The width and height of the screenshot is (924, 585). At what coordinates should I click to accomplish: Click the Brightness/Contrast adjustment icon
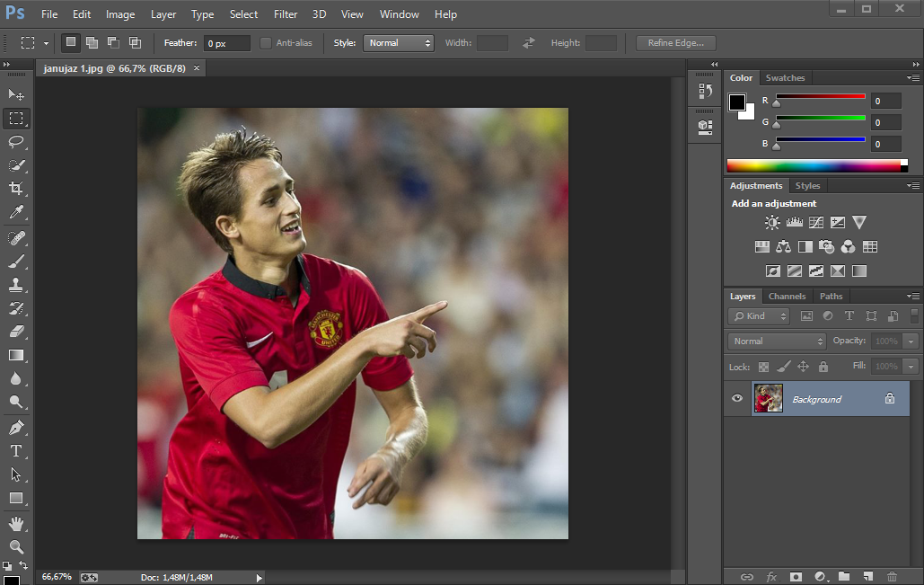772,223
